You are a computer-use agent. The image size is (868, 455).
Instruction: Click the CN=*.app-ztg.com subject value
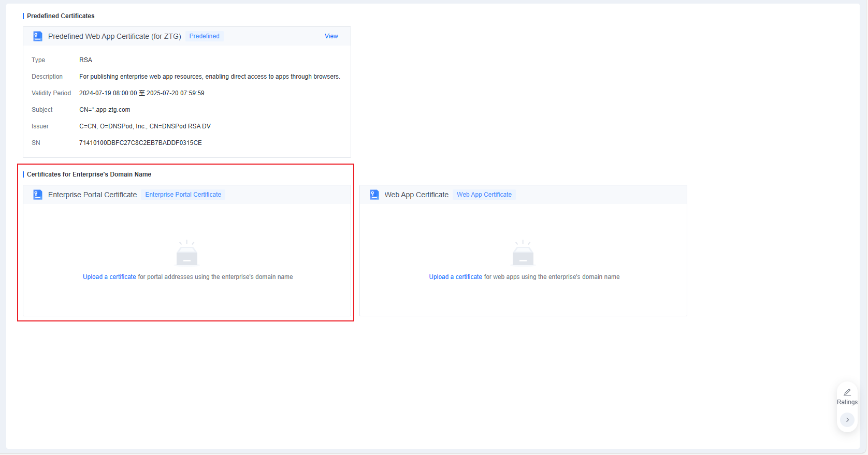tap(105, 110)
